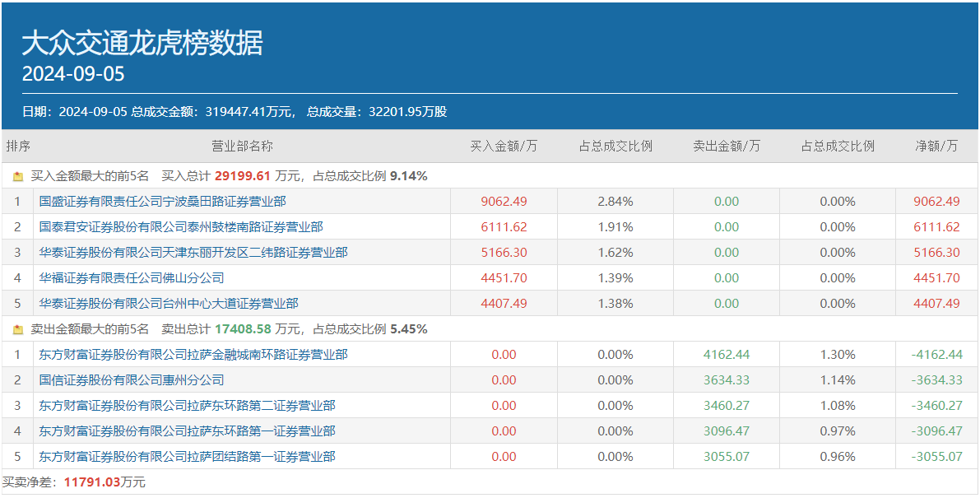Image resolution: width=980 pixels, height=498 pixels.
Task: Click the 净额/万 column header
Action: coord(936,147)
